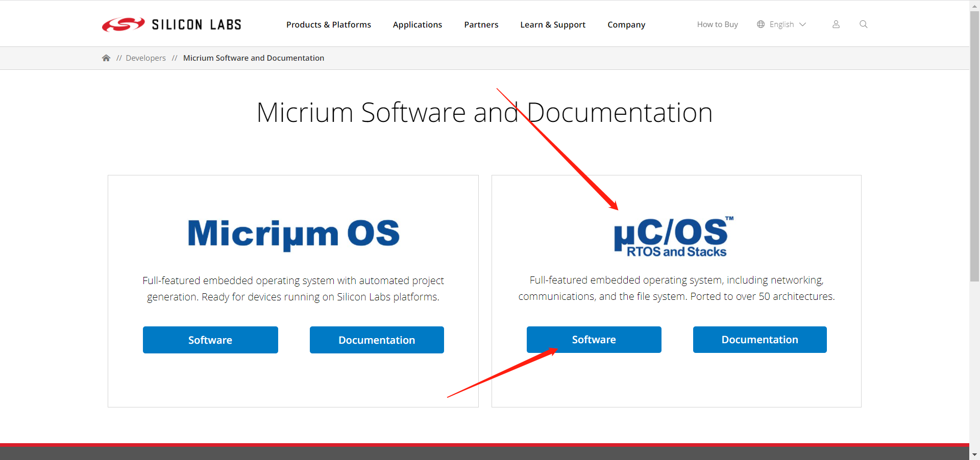Select the Partners menu item
Image resolution: width=980 pixels, height=460 pixels.
[481, 24]
